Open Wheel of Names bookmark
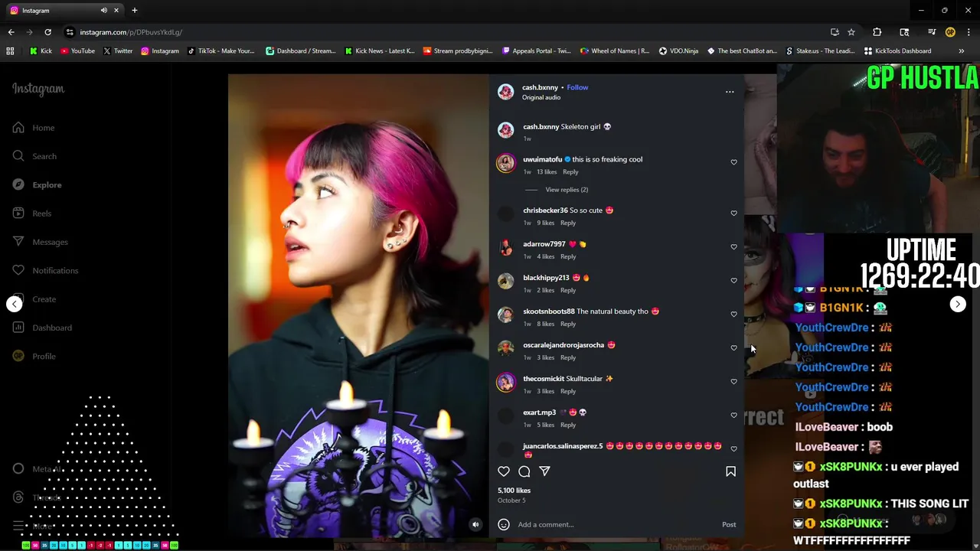 615,51
